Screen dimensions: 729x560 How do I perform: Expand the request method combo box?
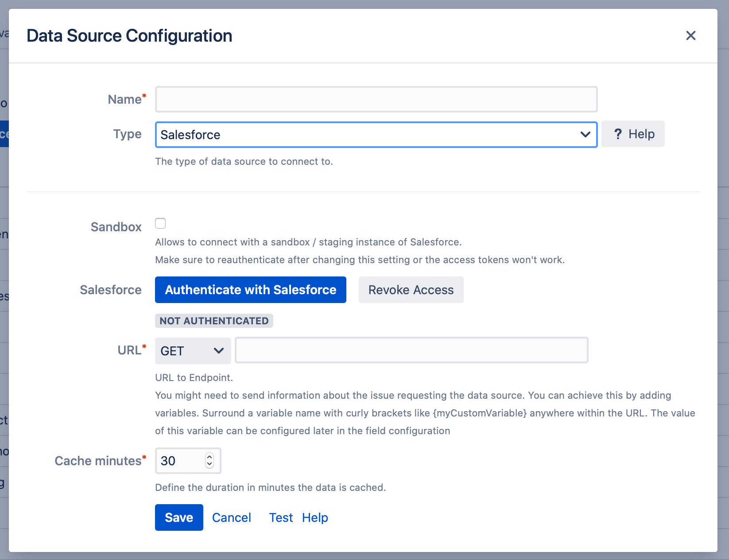coord(192,350)
